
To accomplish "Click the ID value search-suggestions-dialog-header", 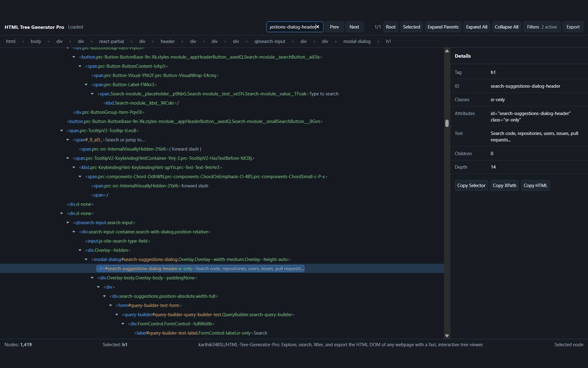I will [525, 86].
